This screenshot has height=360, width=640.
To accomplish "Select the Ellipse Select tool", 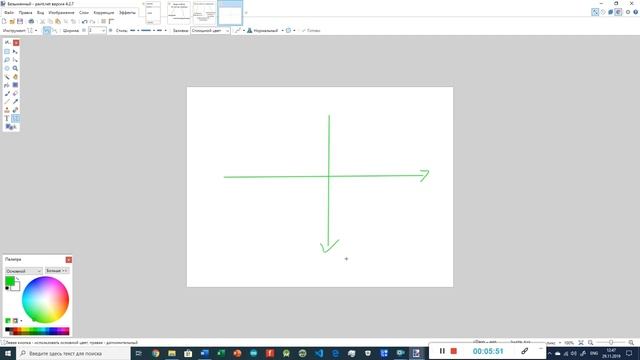I will (7, 68).
